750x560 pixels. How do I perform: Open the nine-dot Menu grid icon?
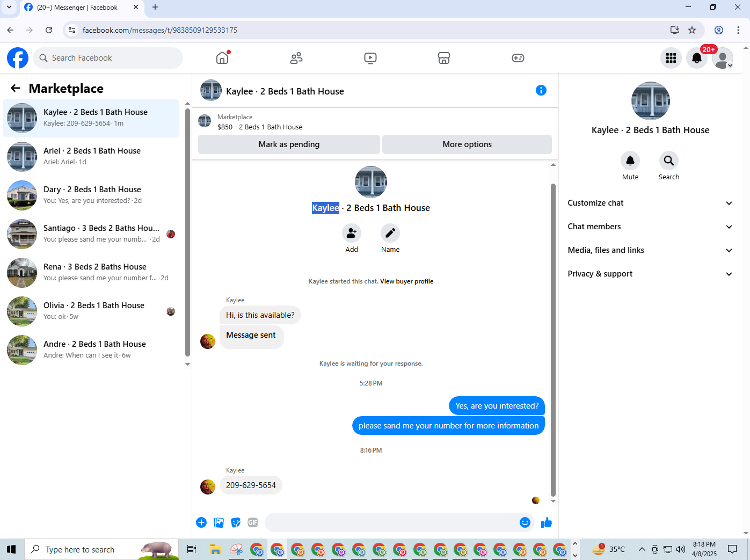(x=671, y=58)
